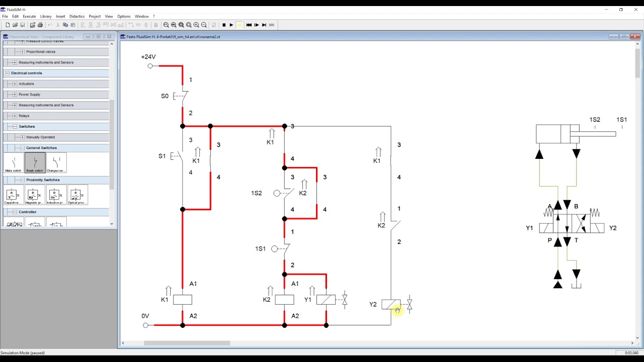This screenshot has width=644, height=362.
Task: Open the Library menu
Action: [x=46, y=17]
